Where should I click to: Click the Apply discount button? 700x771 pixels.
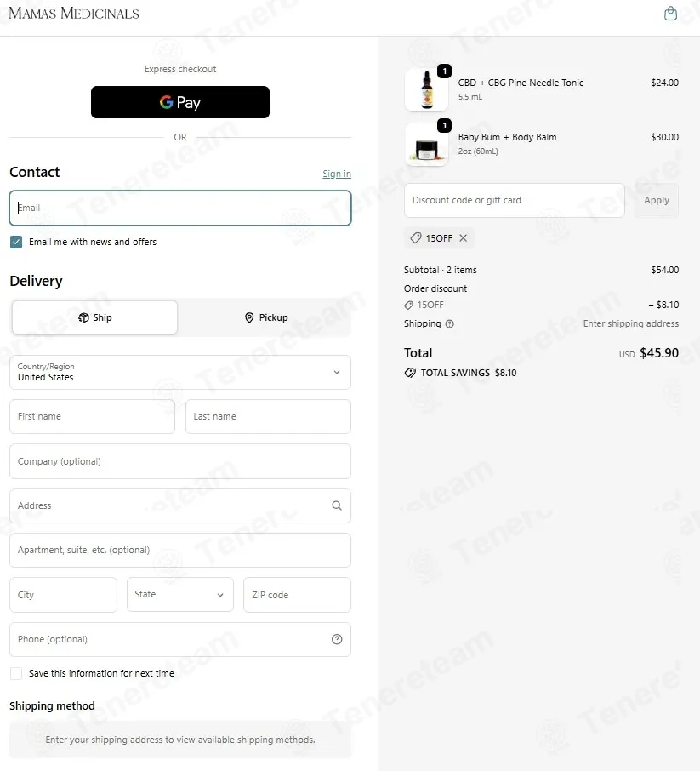point(657,200)
